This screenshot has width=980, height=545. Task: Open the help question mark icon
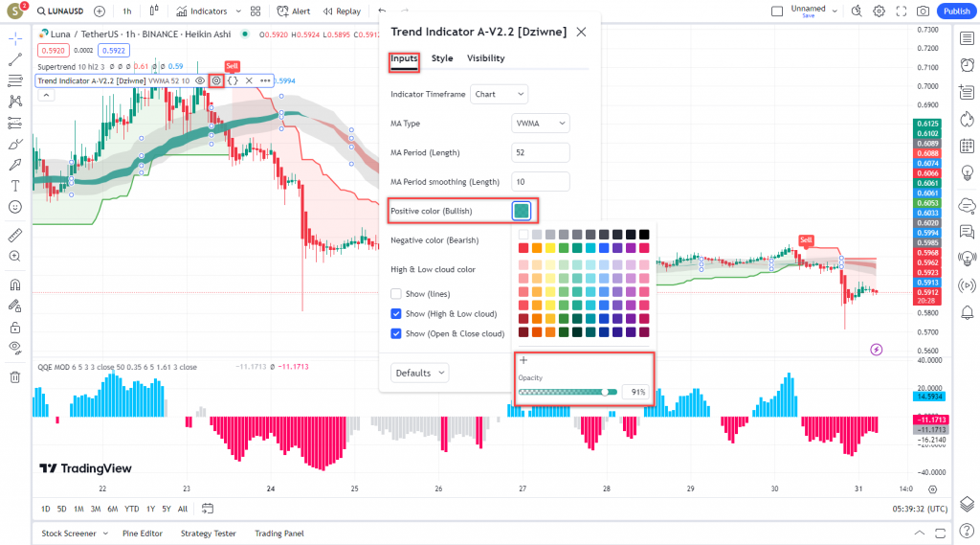pos(967,531)
